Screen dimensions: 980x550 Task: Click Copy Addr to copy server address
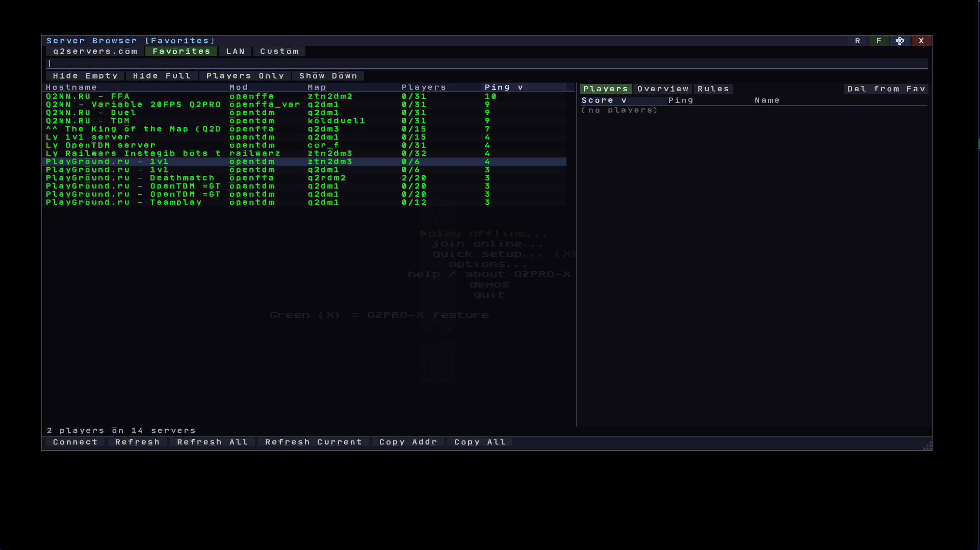tap(407, 441)
